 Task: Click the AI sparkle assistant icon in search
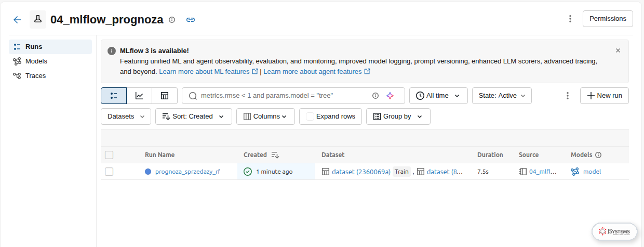point(390,96)
